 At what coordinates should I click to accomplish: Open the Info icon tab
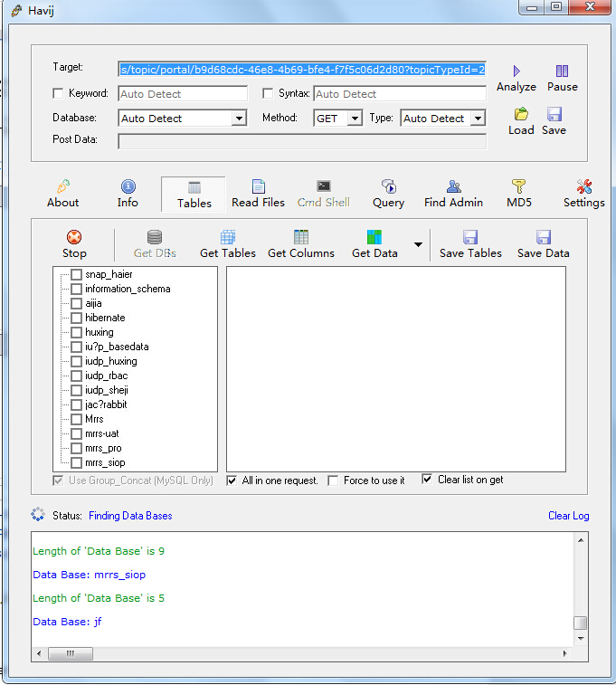coord(128,186)
